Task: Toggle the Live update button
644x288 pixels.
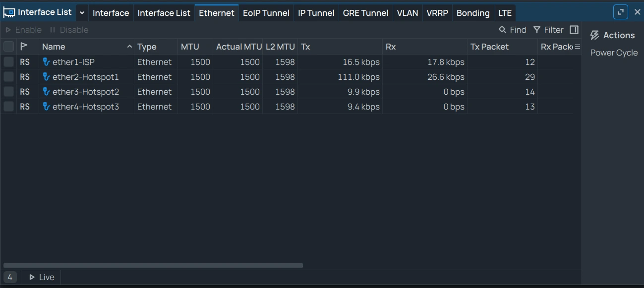Action: (42, 277)
